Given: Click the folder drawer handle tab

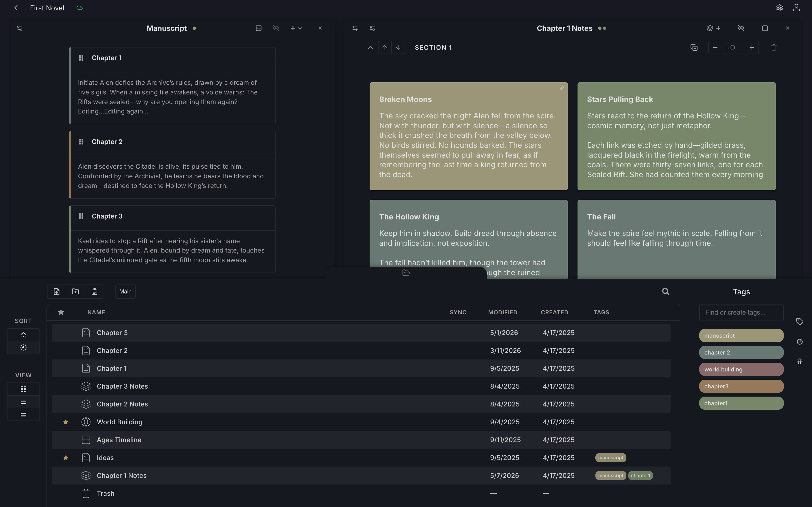Looking at the screenshot, I should 406,273.
